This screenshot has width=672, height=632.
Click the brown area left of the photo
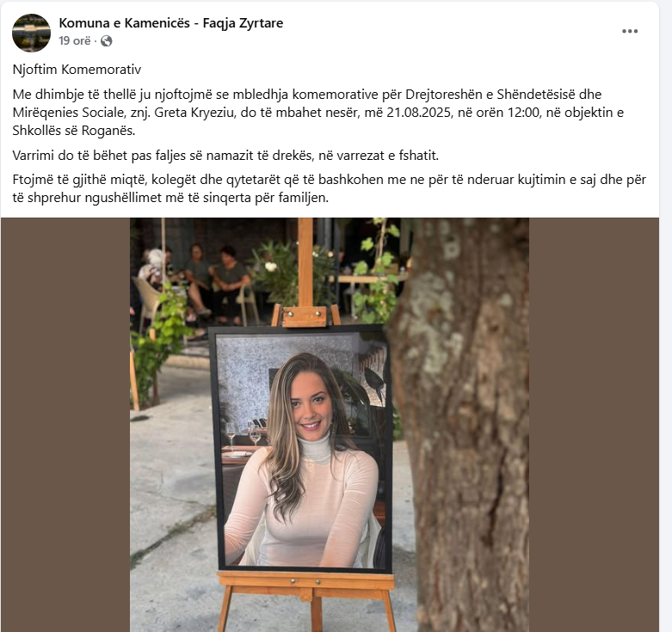(65, 425)
